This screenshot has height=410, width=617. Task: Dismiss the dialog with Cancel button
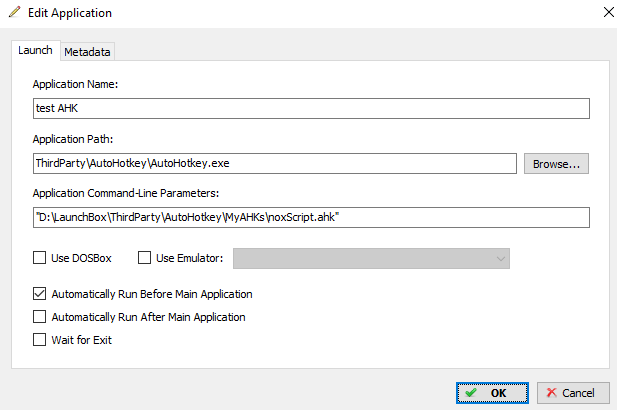point(573,393)
